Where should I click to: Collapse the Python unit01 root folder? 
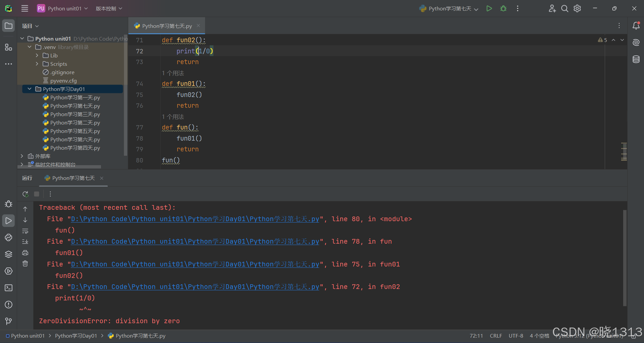[x=22, y=39]
